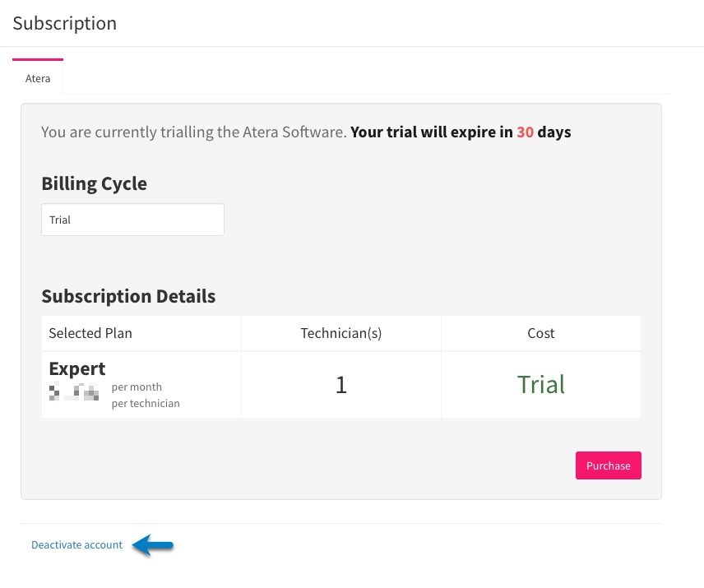Click the technician count 1 cell
This screenshot has width=704, height=588.
pos(341,385)
